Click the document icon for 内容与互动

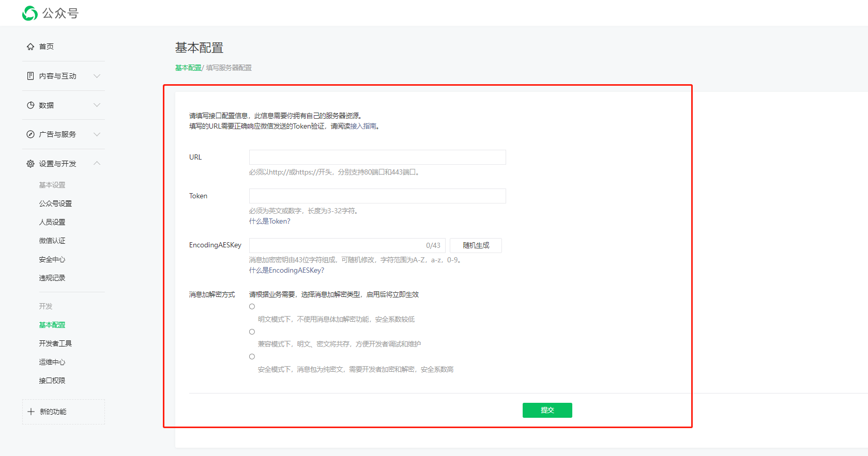(x=31, y=76)
